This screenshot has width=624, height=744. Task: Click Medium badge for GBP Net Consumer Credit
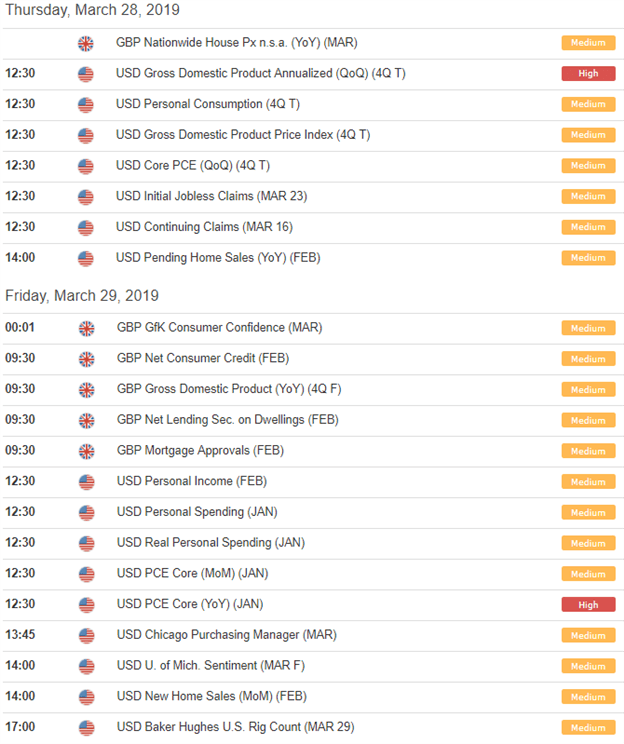point(588,359)
